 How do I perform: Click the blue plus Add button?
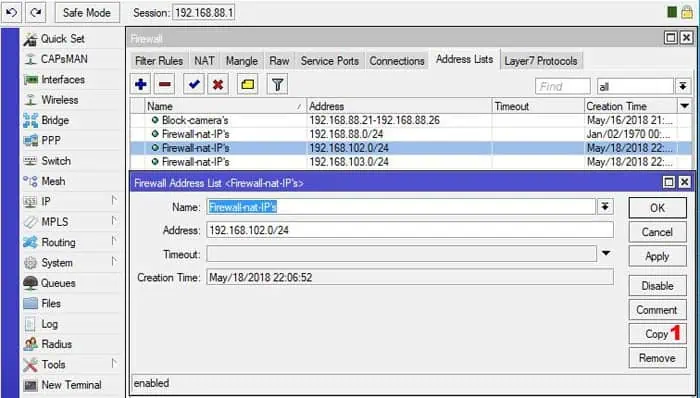[141, 84]
